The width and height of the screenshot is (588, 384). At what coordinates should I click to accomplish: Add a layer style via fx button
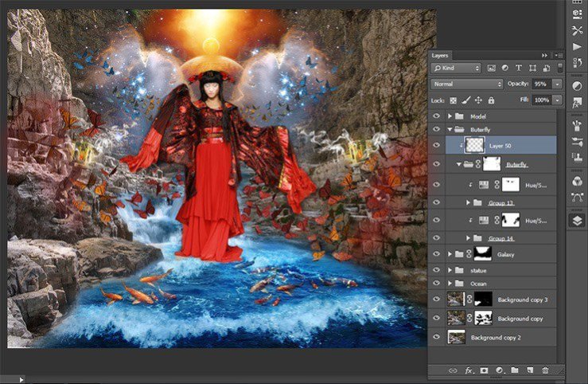(469, 370)
